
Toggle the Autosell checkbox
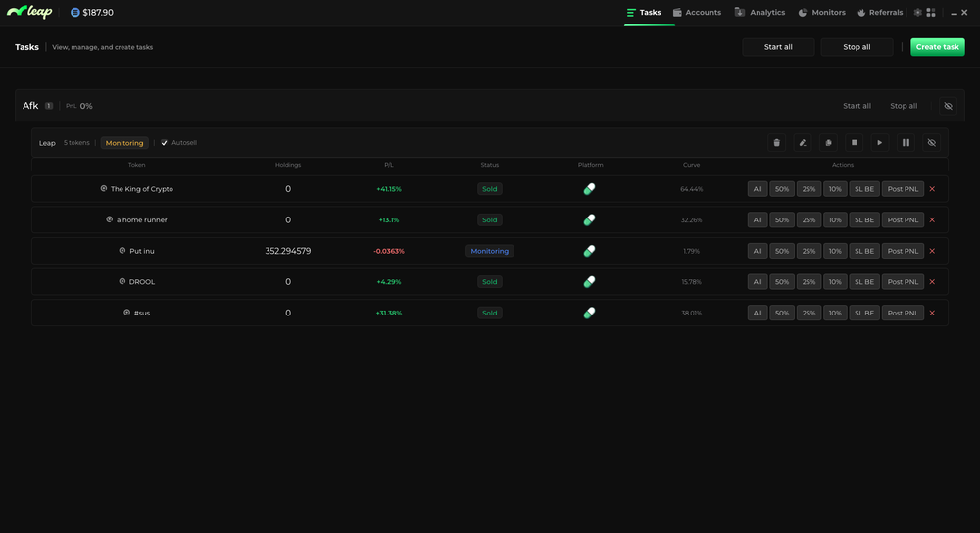[x=165, y=143]
